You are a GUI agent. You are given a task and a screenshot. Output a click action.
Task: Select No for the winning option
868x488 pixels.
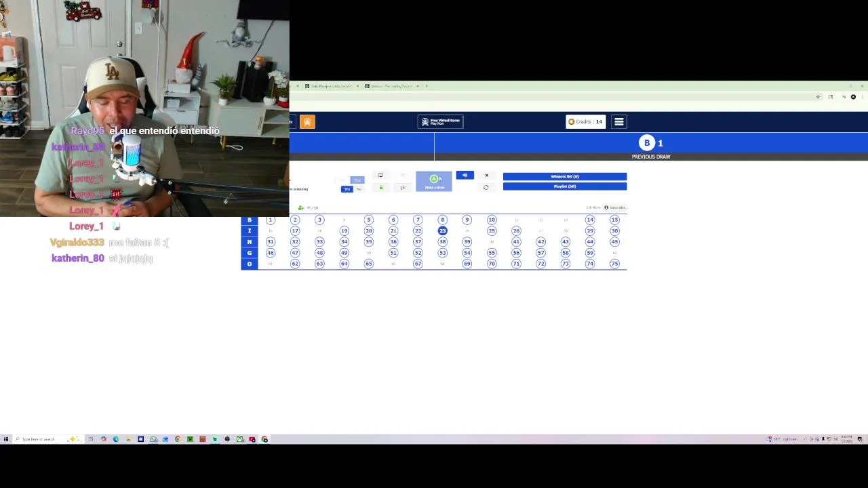(x=359, y=189)
